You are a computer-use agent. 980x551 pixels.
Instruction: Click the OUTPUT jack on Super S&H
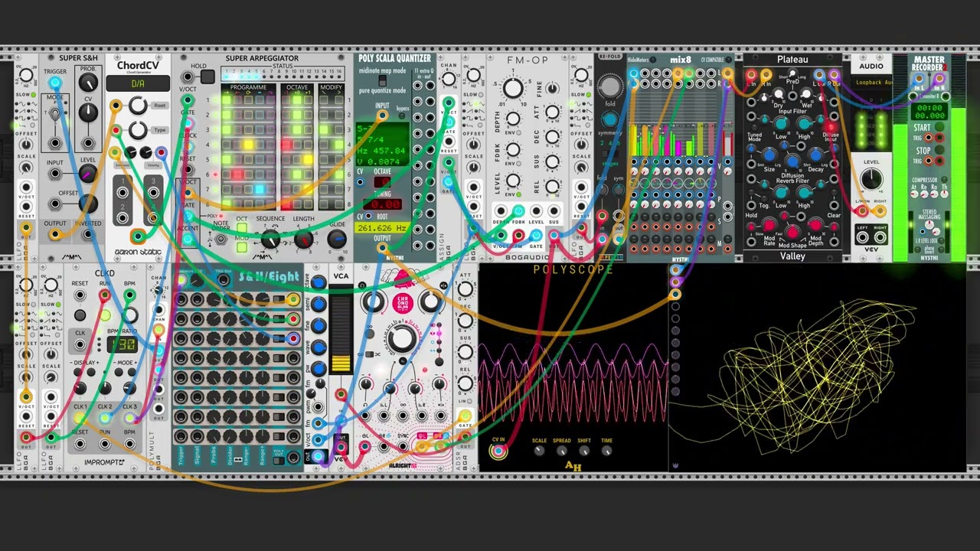pos(55,236)
